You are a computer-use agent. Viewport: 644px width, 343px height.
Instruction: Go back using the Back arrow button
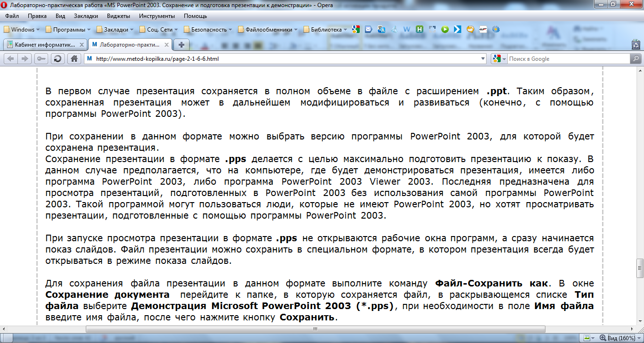(11, 59)
